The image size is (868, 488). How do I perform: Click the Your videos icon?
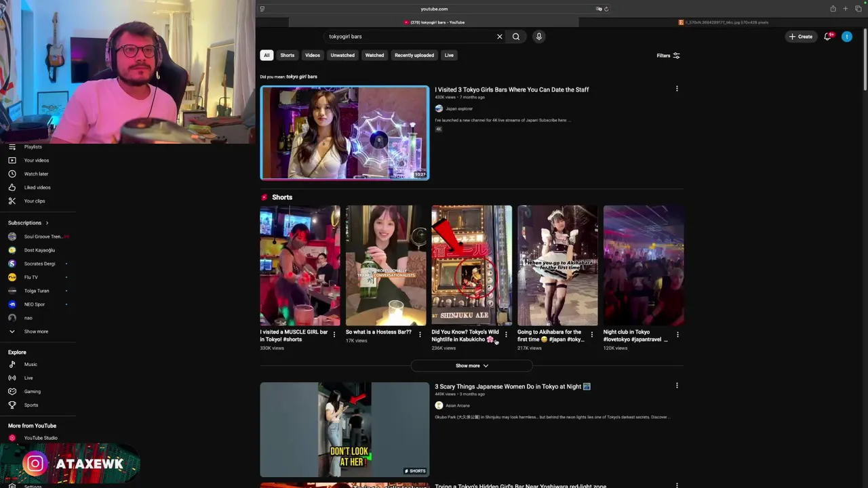point(12,161)
